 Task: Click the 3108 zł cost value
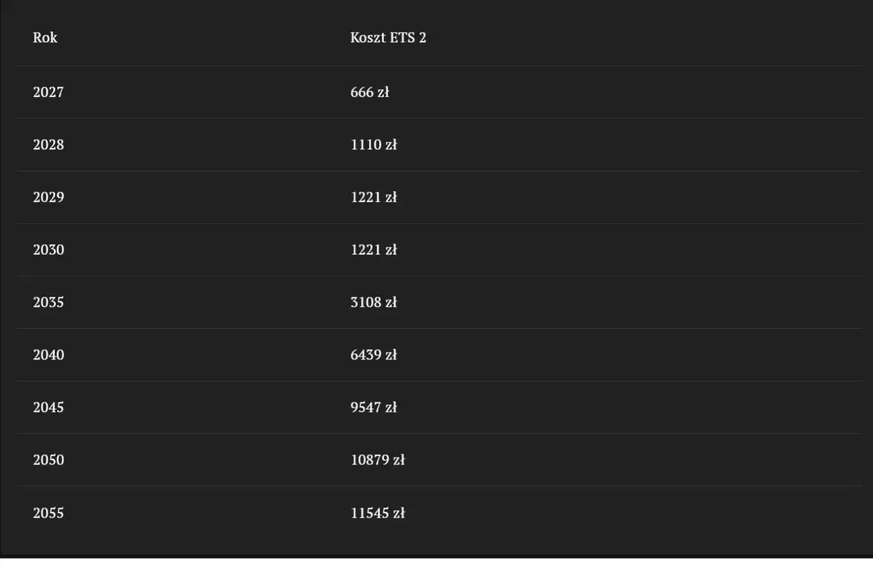374,302
